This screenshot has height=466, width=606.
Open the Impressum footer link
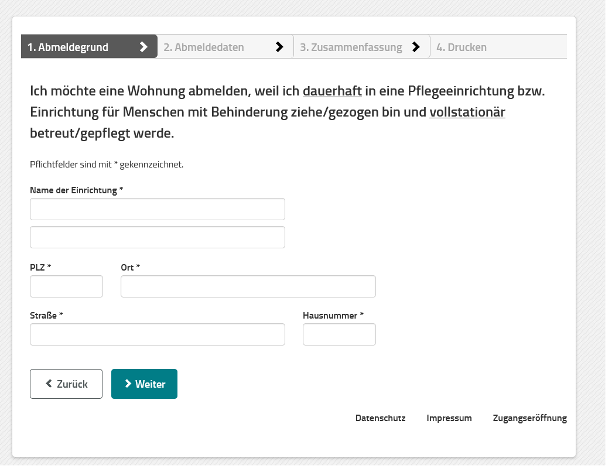coord(449,418)
